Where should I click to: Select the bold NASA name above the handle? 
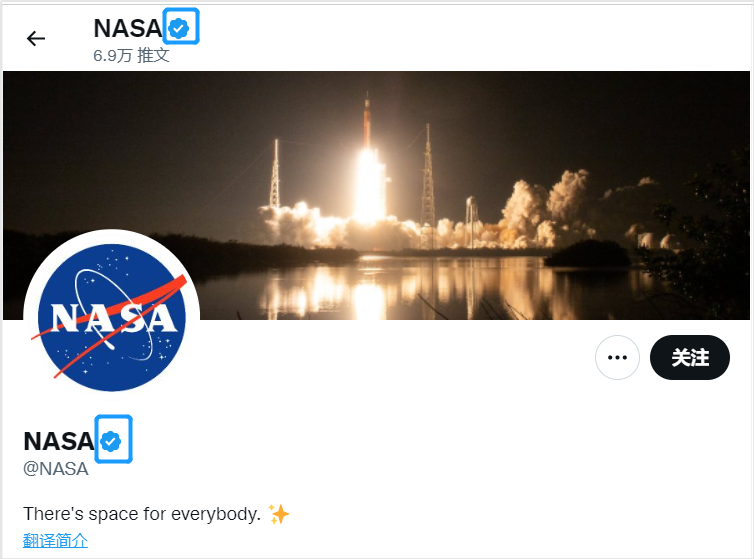pos(58,440)
